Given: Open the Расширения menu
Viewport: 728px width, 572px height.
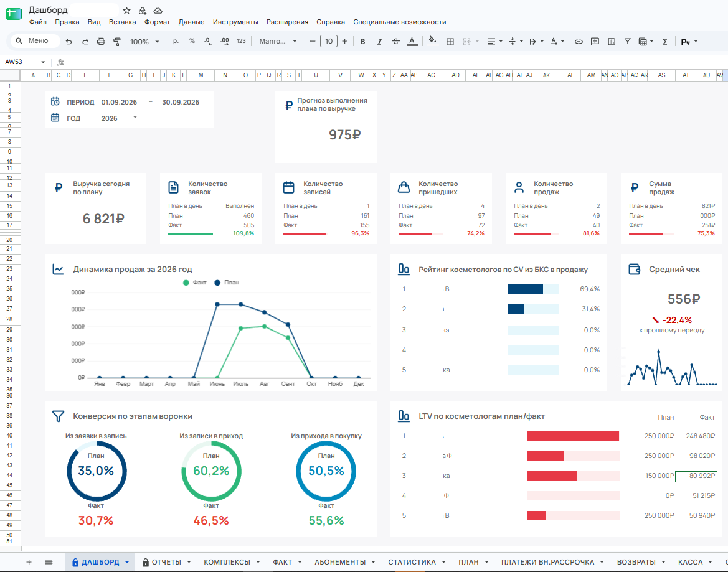Looking at the screenshot, I should pyautogui.click(x=287, y=22).
